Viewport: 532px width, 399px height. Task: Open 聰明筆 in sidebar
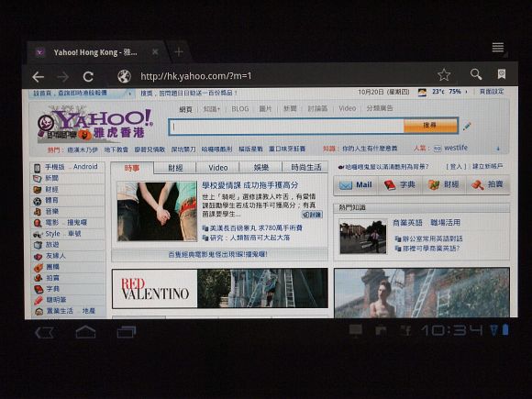(56, 300)
